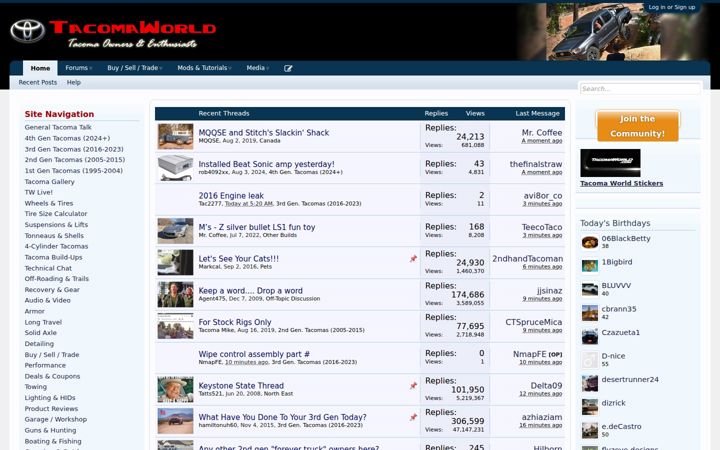Open Czazueta1's avatar icon
The image size is (720, 450).
[590, 336]
